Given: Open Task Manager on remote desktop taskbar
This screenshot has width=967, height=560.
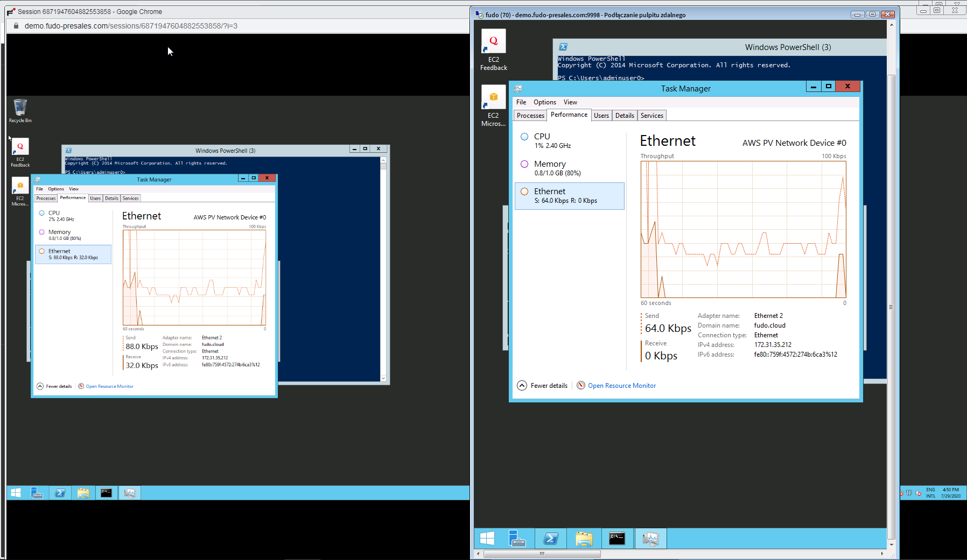Looking at the screenshot, I should pyautogui.click(x=650, y=538).
